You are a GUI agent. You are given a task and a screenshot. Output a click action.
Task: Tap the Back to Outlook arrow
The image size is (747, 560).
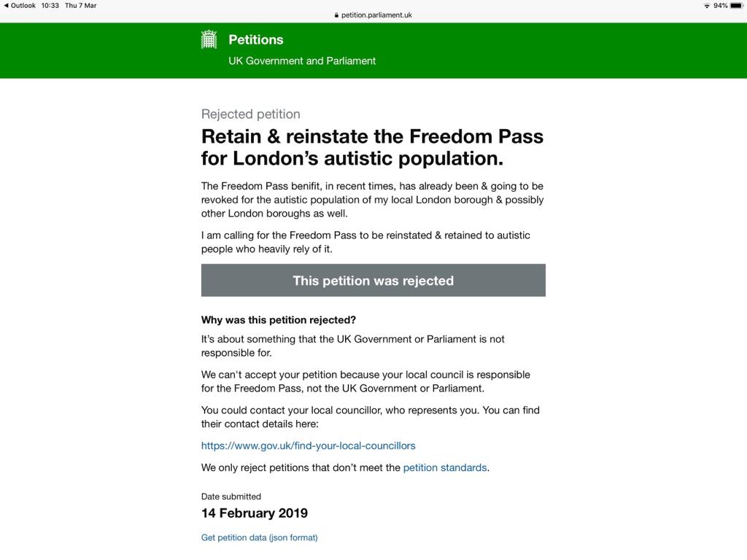point(6,6)
